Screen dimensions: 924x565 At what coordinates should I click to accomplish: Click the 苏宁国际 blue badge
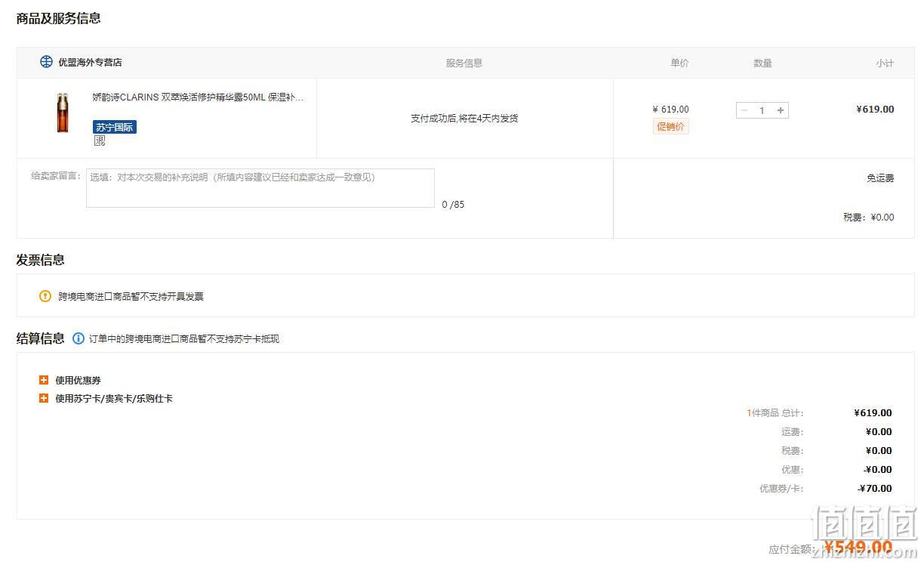115,127
